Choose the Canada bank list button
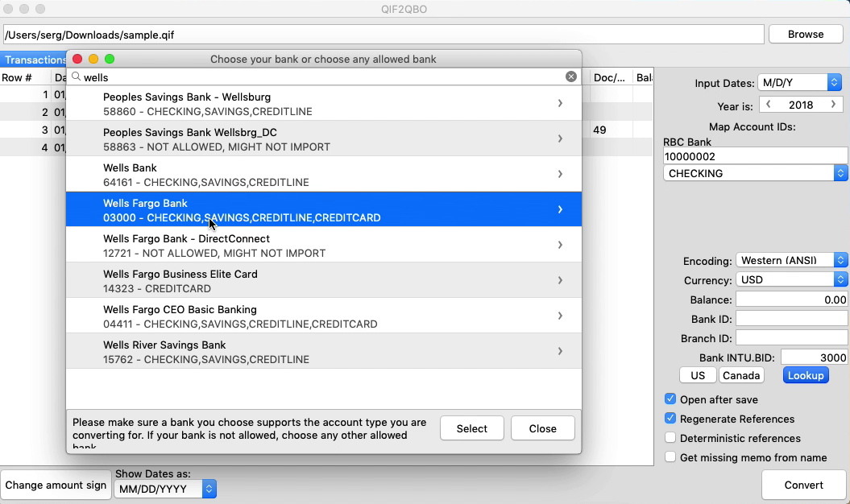 (741, 375)
